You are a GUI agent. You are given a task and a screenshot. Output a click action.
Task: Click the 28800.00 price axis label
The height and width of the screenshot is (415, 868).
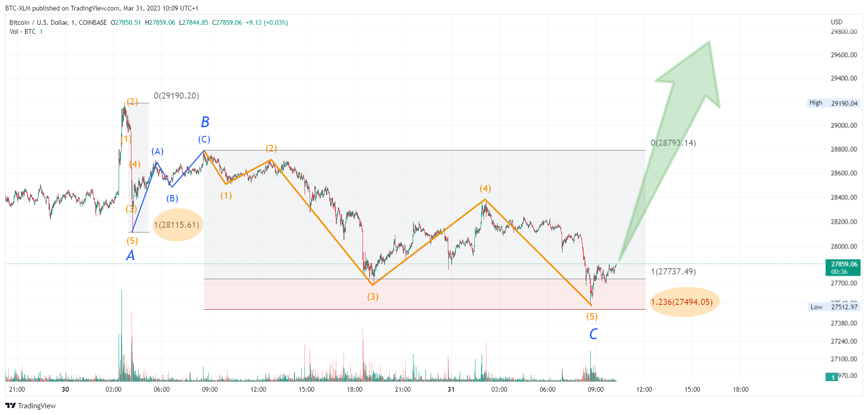pos(844,149)
